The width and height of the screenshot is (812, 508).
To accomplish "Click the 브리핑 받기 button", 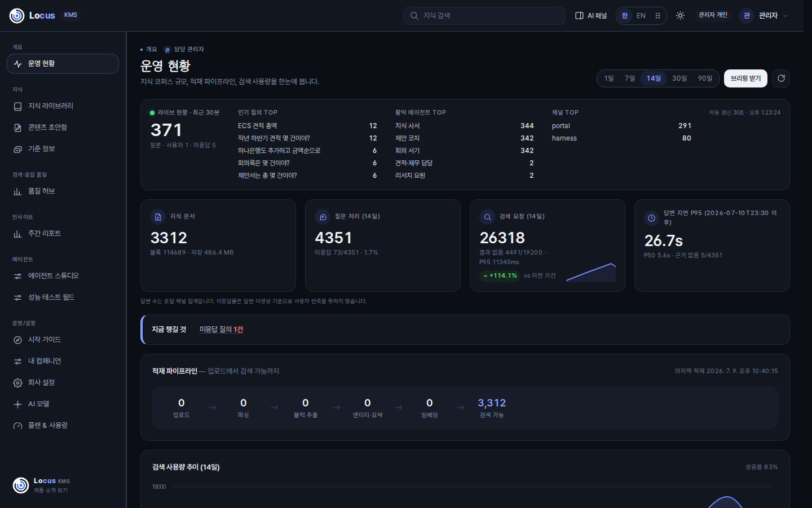I will [745, 78].
